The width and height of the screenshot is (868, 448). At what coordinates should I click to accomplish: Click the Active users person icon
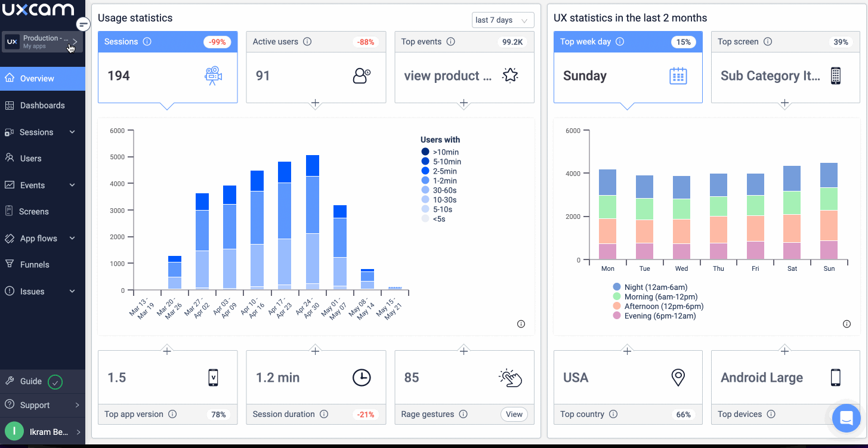tap(362, 76)
